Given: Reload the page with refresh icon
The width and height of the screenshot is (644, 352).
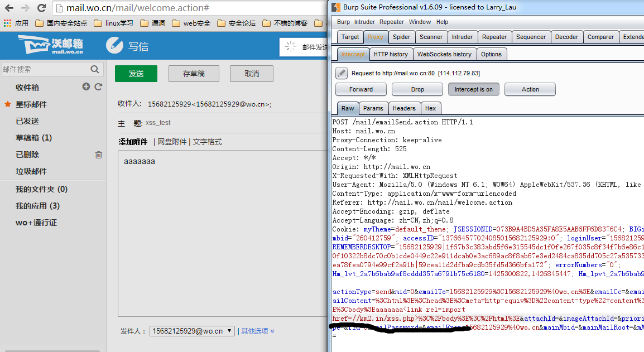Looking at the screenshot, I should (x=41, y=8).
